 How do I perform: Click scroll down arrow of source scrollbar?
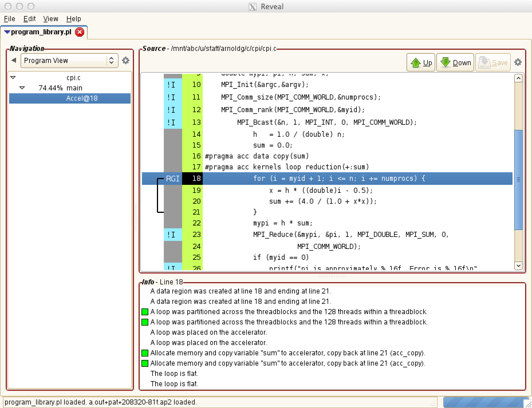point(518,266)
